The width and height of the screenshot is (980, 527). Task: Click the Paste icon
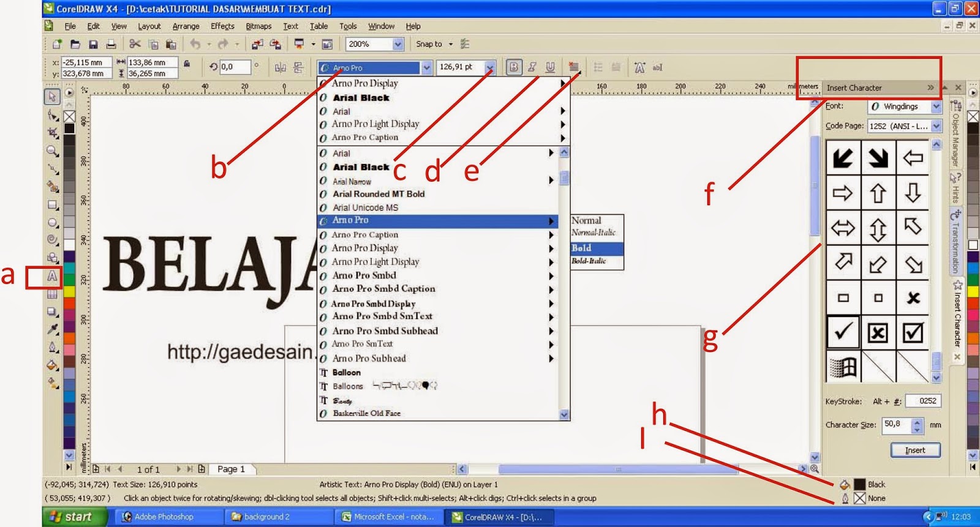coord(171,44)
